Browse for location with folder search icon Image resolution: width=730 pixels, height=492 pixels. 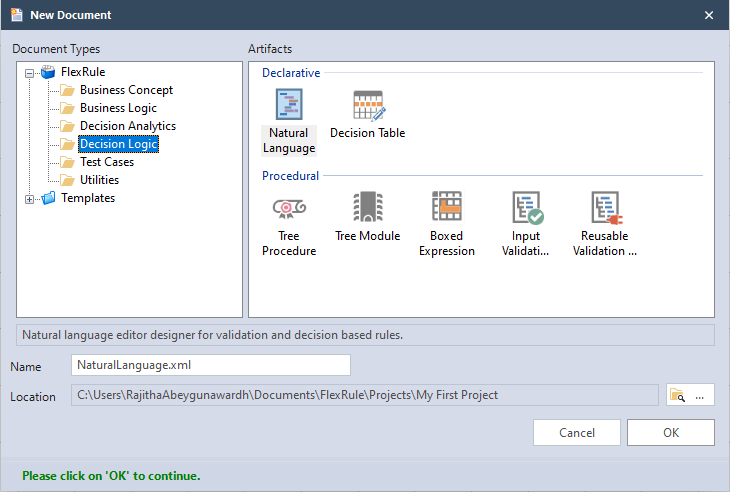point(677,395)
